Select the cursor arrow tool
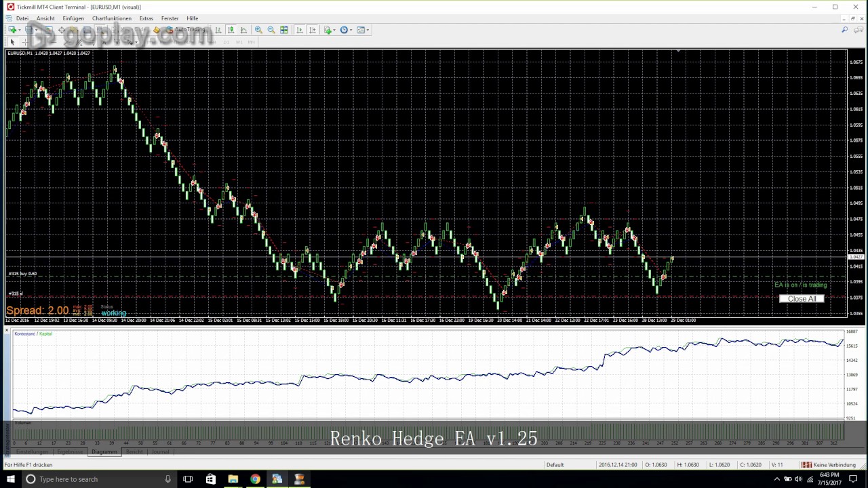This screenshot has width=868, height=488. (12, 42)
